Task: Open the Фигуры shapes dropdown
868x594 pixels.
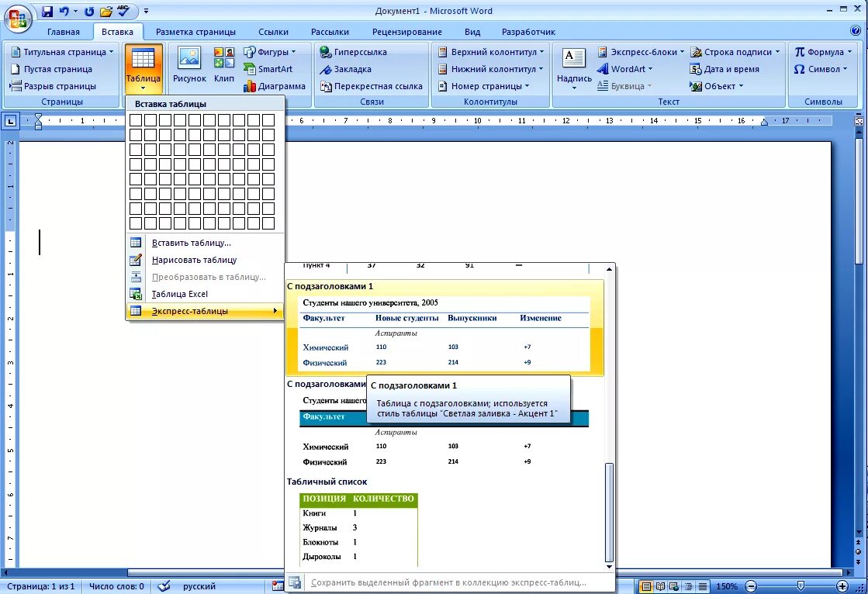Action: pos(270,52)
